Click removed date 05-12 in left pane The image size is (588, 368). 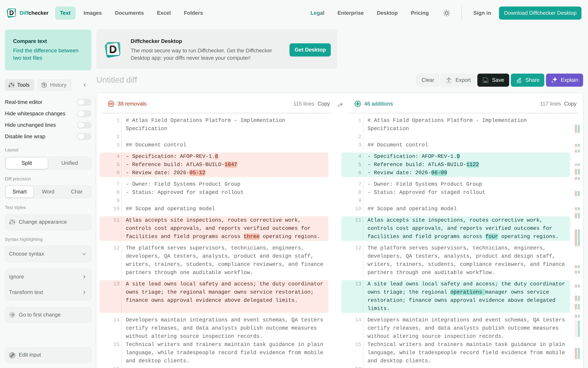click(x=197, y=173)
